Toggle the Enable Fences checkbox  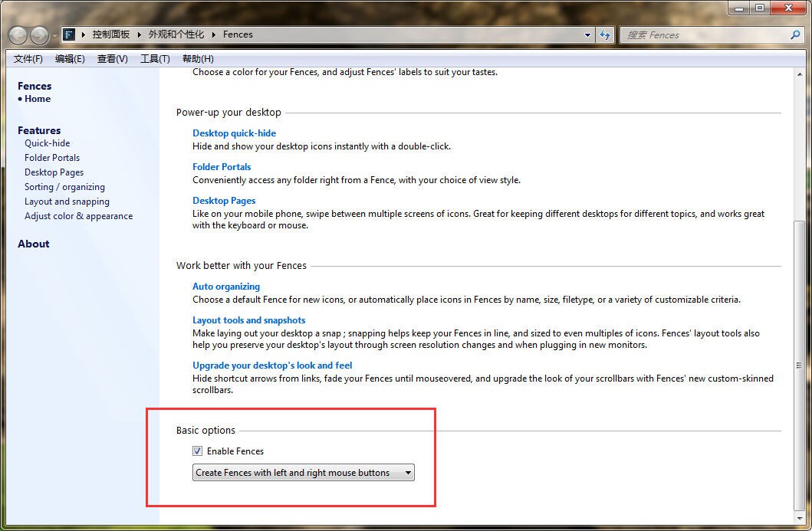(x=197, y=451)
